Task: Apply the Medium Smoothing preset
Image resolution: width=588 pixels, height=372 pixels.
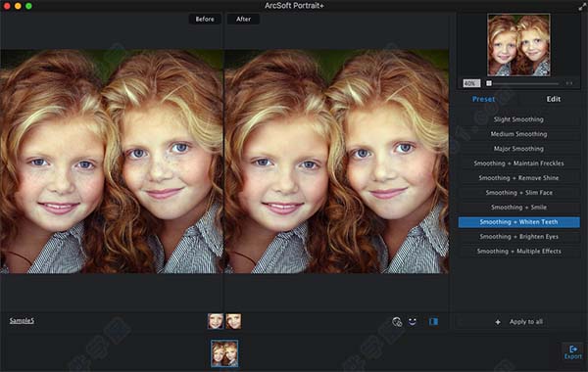Action: pos(518,134)
